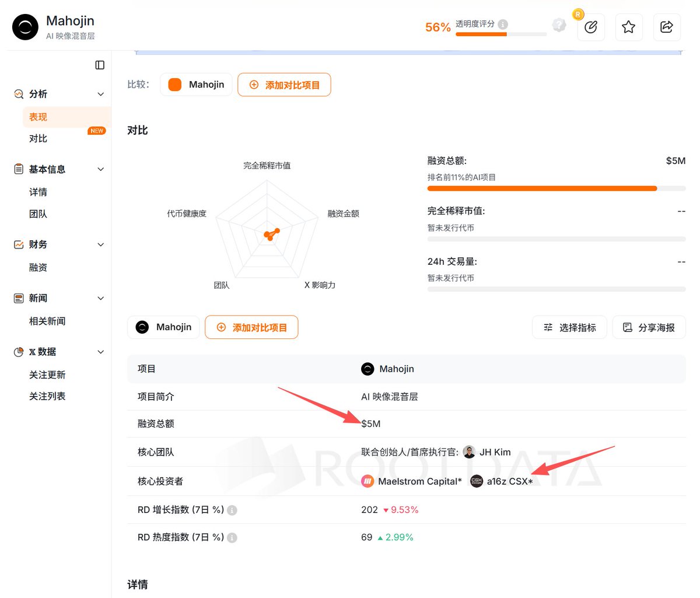The image size is (700, 598).
Task: Click the 分析 section icon
Action: (x=19, y=94)
